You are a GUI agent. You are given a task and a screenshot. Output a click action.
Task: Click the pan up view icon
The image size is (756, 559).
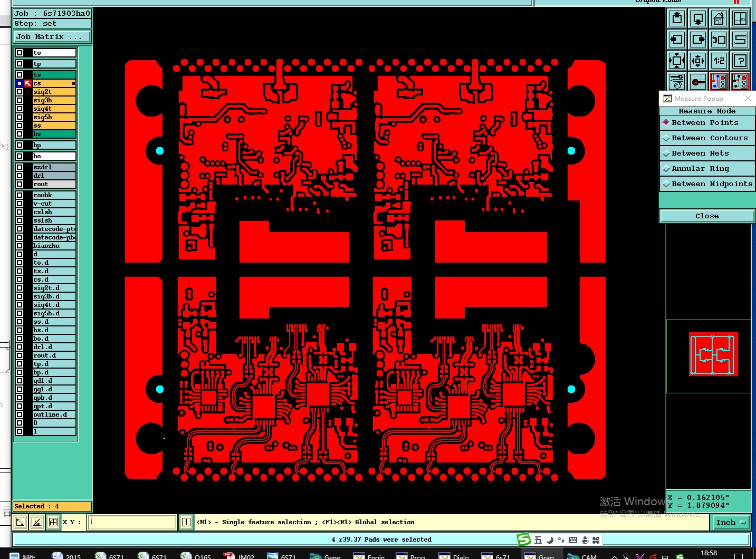click(x=677, y=18)
